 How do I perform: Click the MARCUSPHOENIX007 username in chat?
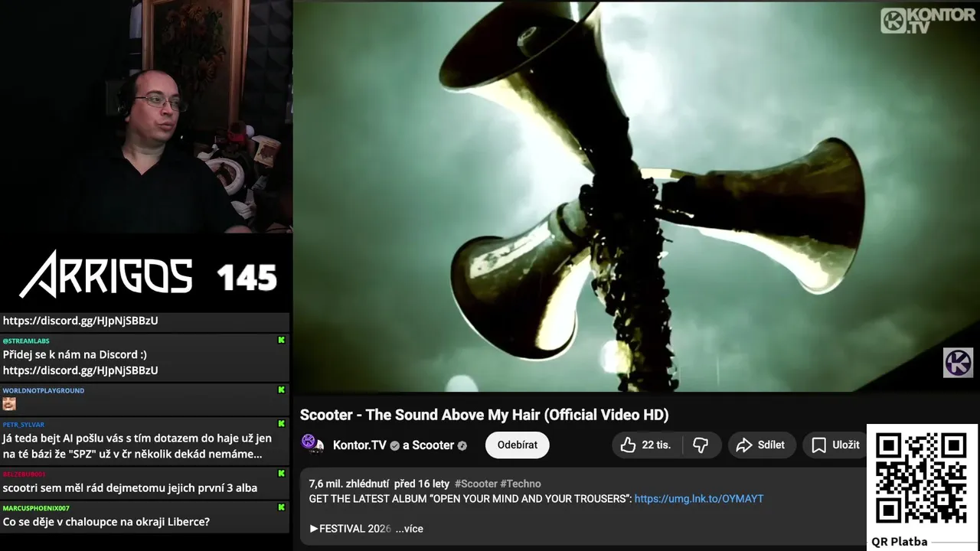click(36, 508)
